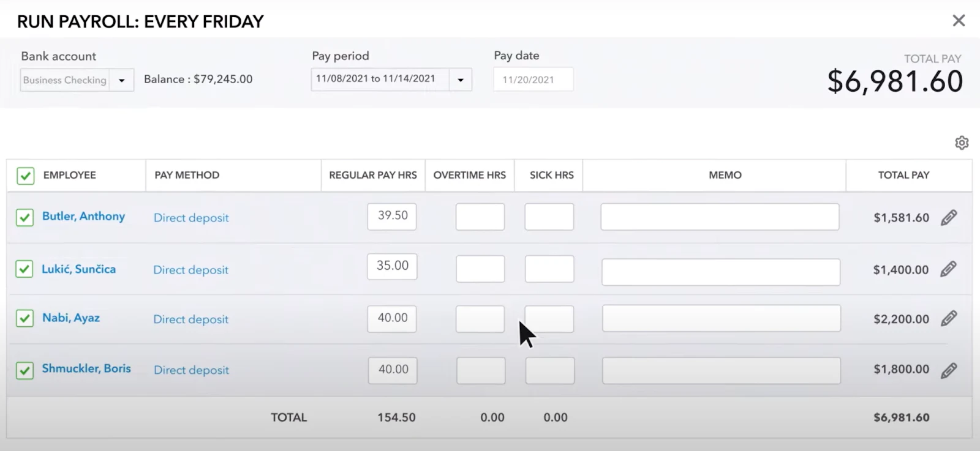Click Butler's regular pay hours field
The height and width of the screenshot is (451, 980).
click(392, 217)
